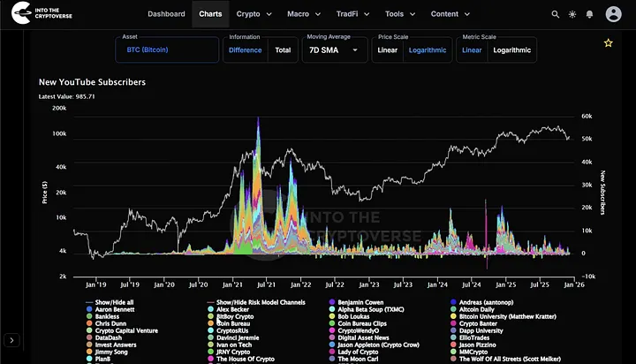636x364 pixels.
Task: Switch Information to Total
Action: pyautogui.click(x=283, y=50)
